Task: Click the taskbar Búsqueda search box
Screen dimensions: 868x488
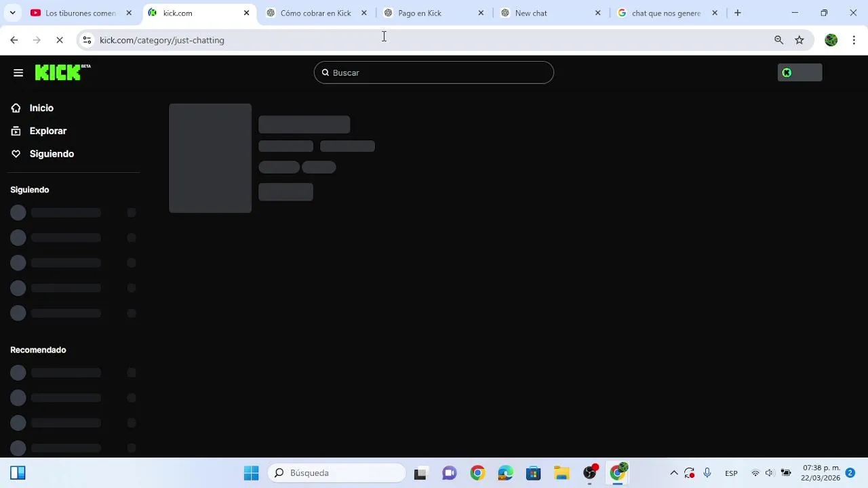Action: pyautogui.click(x=337, y=473)
